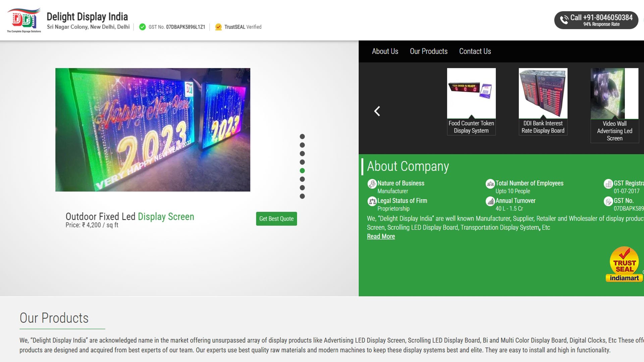The width and height of the screenshot is (644, 362).
Task: Click the GST No. icon in About Company
Action: click(608, 201)
